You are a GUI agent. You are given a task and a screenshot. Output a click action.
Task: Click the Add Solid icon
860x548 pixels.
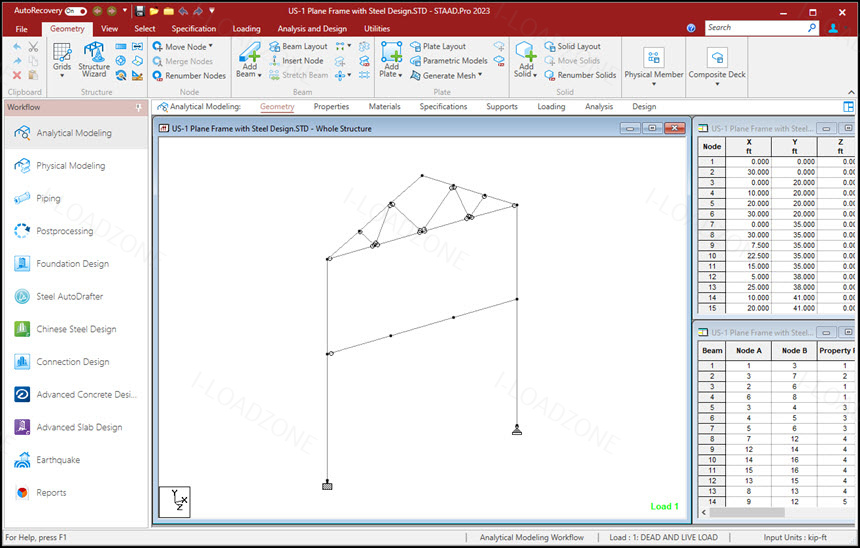coord(525,53)
